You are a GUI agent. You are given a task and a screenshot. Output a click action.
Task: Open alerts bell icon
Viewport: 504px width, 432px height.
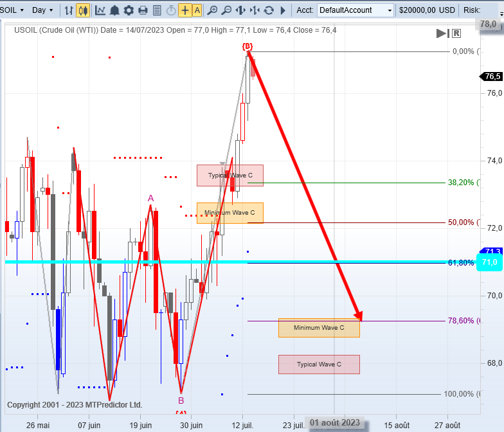click(114, 10)
